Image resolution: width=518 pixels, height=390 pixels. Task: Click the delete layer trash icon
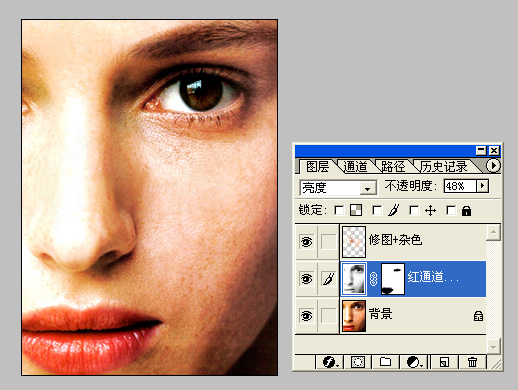[472, 362]
